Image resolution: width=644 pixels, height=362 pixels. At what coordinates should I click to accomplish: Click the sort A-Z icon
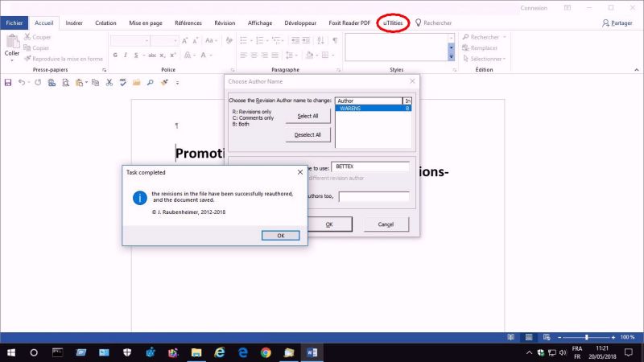click(x=320, y=40)
